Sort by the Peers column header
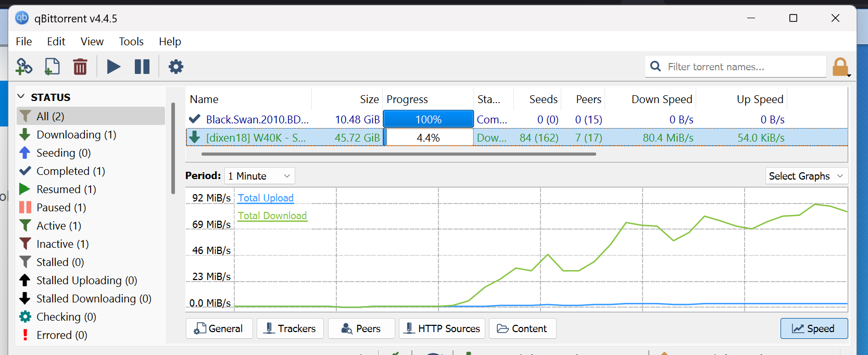868x355 pixels. pyautogui.click(x=583, y=99)
